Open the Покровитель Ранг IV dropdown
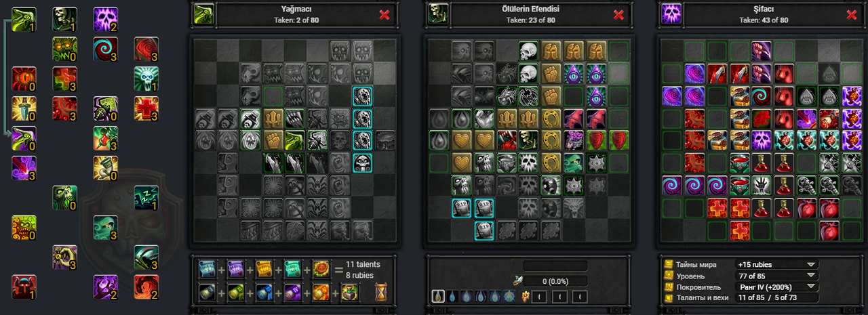 776,287
